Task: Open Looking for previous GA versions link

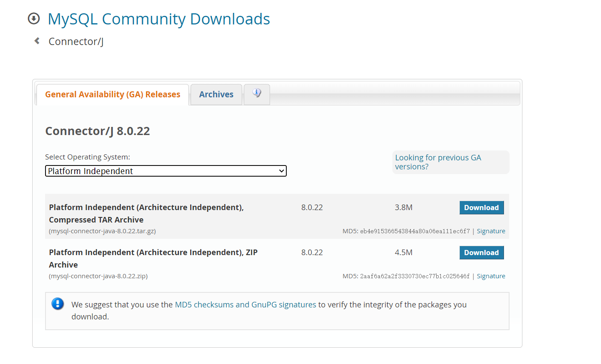Action: pyautogui.click(x=438, y=162)
